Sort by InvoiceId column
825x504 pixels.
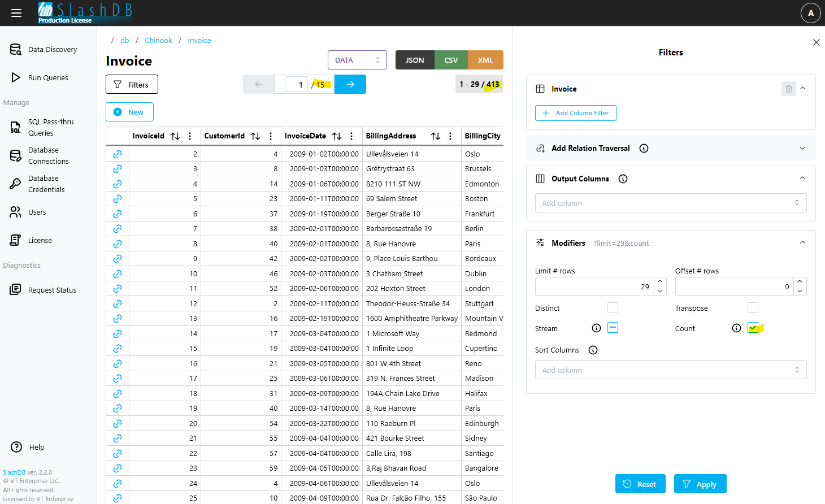point(175,136)
